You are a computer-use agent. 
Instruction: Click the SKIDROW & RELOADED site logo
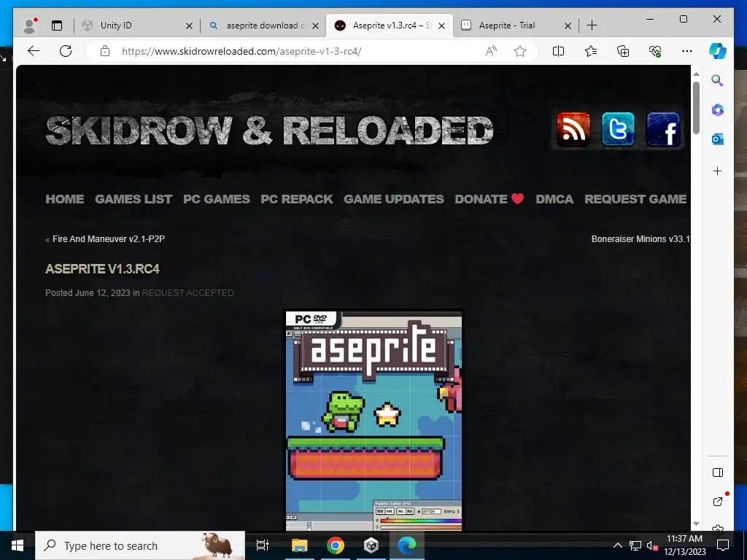[269, 130]
